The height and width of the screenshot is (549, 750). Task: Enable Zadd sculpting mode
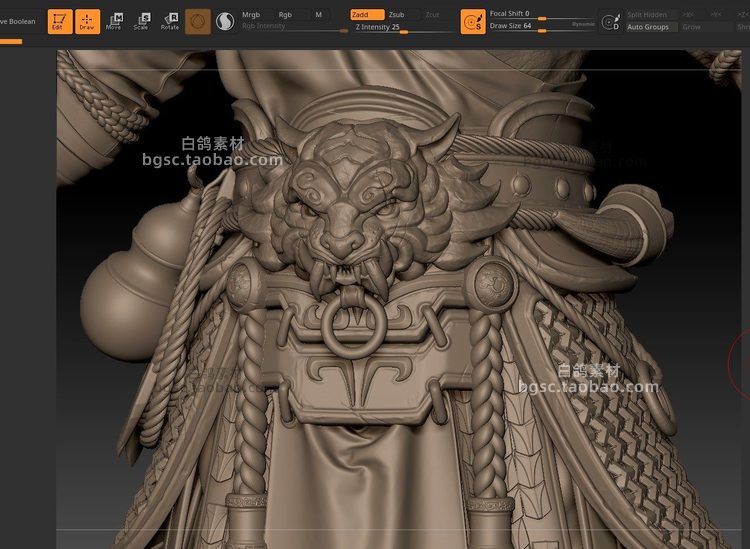[366, 15]
